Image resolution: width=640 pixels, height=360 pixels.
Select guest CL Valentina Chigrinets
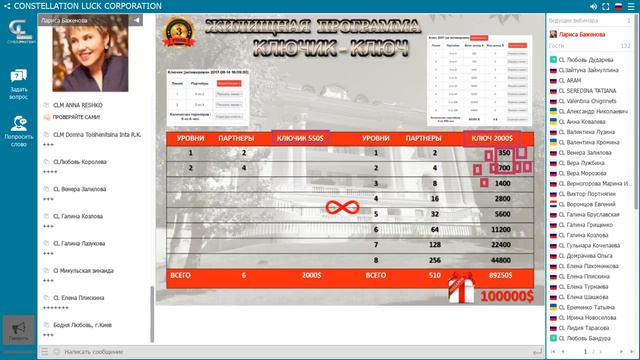587,101
